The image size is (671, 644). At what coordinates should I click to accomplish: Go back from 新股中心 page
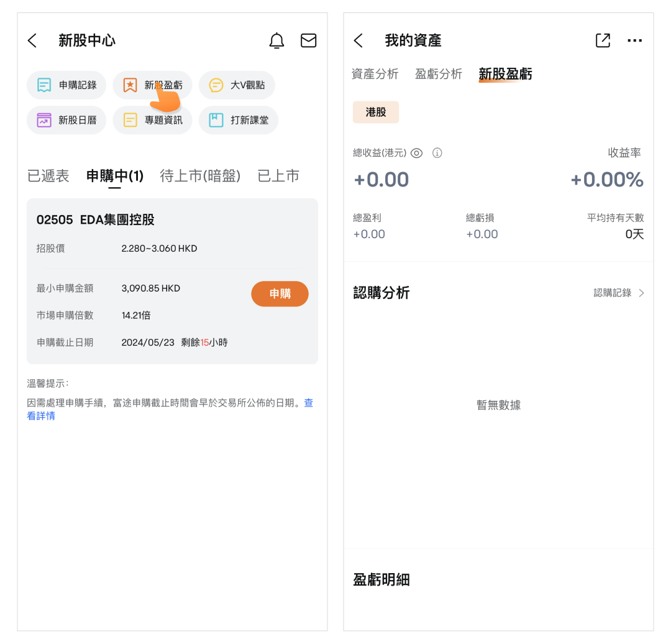32,41
